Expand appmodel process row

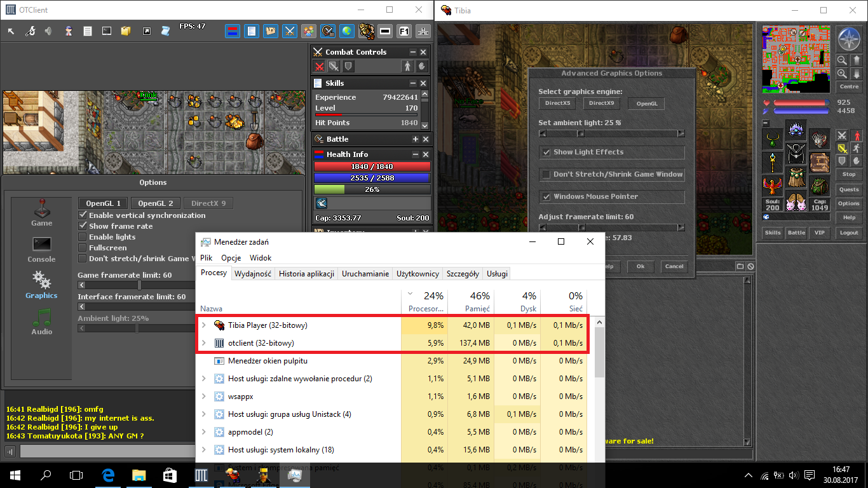coord(204,432)
